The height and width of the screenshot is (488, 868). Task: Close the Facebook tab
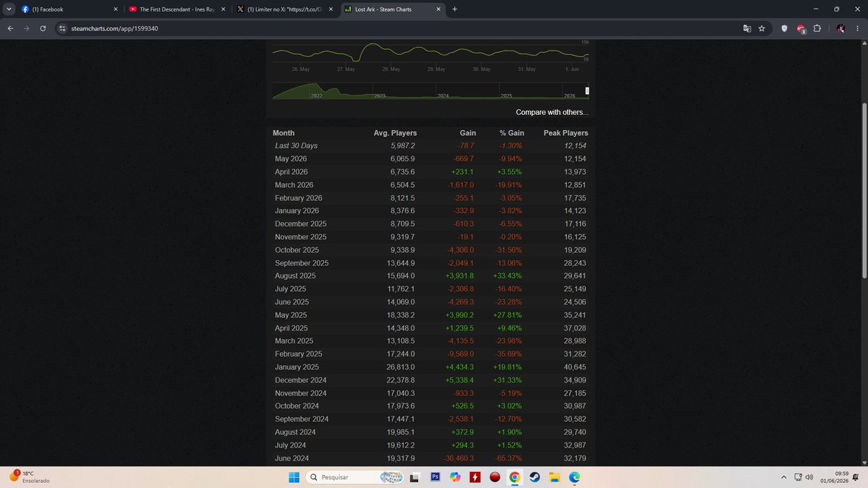coord(115,9)
